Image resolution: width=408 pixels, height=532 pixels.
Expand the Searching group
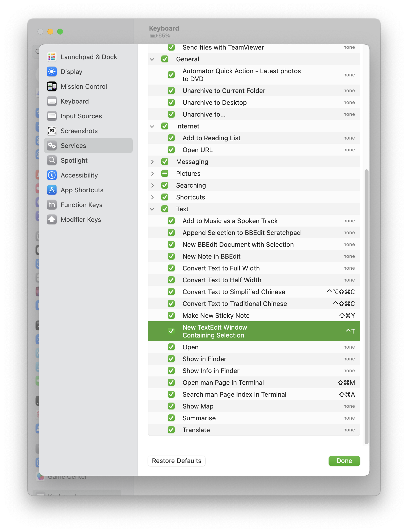click(x=152, y=185)
